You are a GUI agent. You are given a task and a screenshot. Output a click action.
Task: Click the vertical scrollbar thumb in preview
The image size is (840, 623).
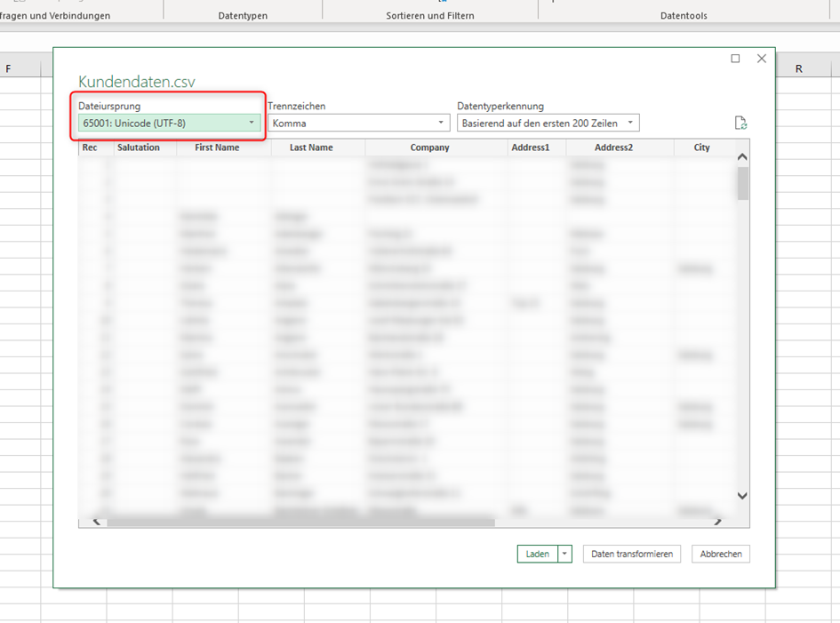(x=742, y=183)
